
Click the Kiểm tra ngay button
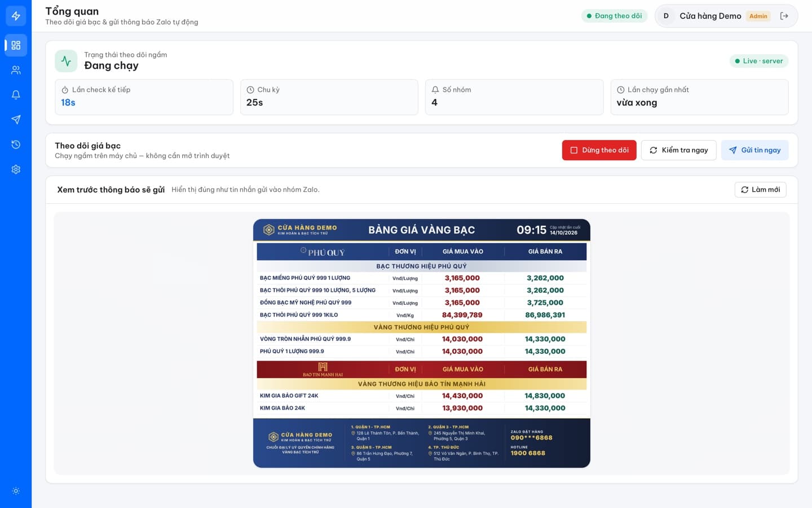click(679, 150)
